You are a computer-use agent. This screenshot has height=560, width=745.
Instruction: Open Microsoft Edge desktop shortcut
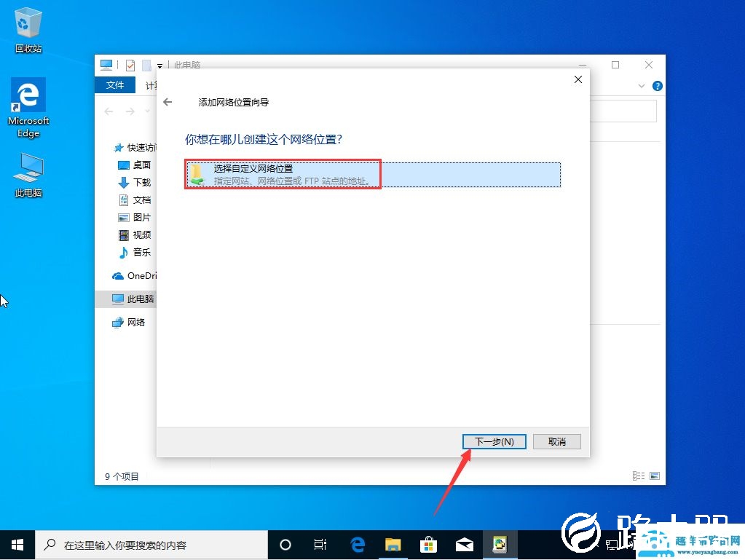[x=28, y=108]
